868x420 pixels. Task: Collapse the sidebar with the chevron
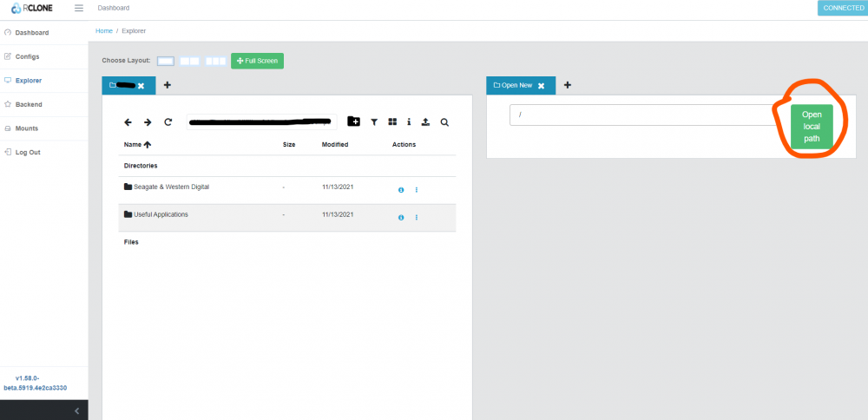tap(77, 410)
